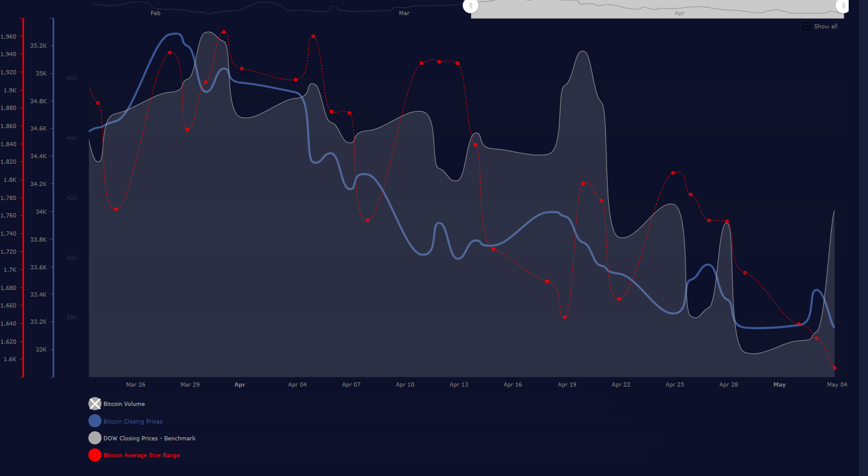Click the Apr 19 date label on axis
Viewport: 868px width, 476px height.
click(567, 385)
